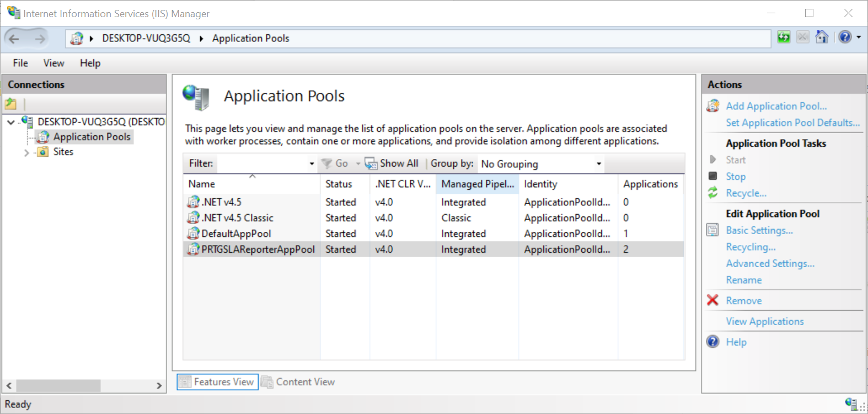The image size is (868, 414).
Task: Click the Home icon in the address bar
Action: [822, 37]
